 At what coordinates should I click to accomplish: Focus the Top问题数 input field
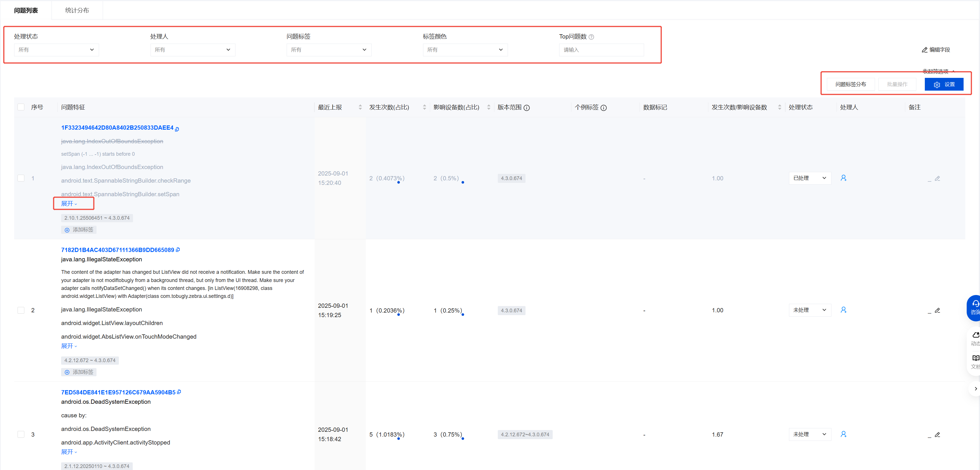601,50
